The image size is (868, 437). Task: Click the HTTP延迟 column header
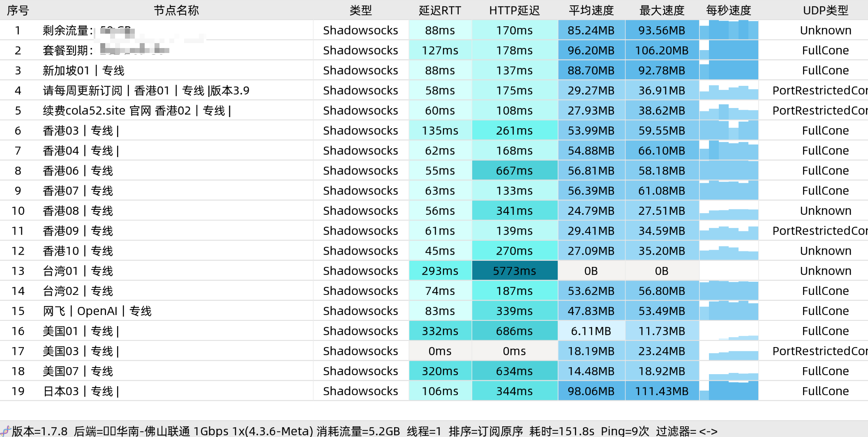click(x=514, y=10)
